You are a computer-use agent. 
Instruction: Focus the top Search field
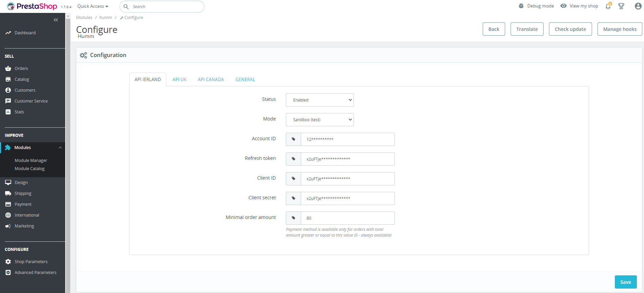[x=162, y=6]
